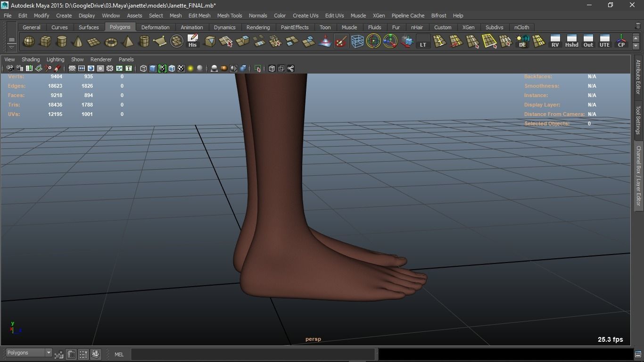Expand the Attribute Editor side tab
Image resolution: width=644 pixels, height=362 pixels.
pyautogui.click(x=638, y=76)
